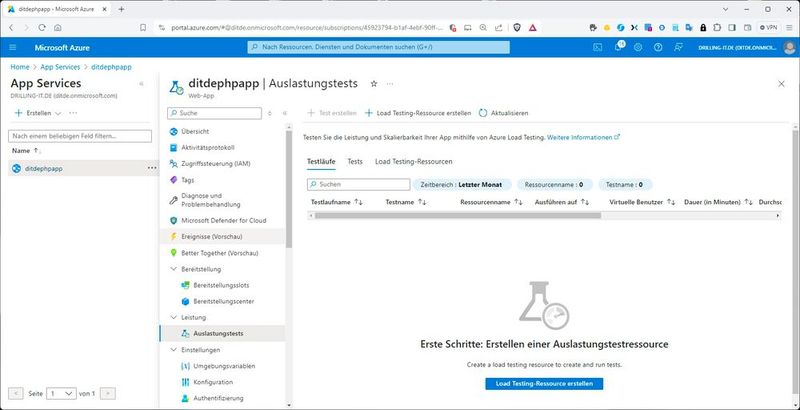Collapse the Bereitstellung section
The image size is (800, 410).
(x=173, y=269)
